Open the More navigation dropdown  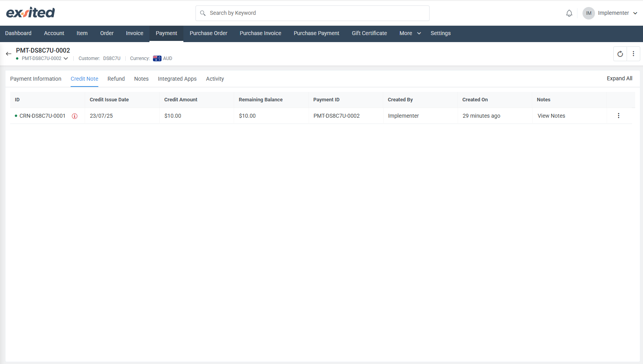pos(410,34)
